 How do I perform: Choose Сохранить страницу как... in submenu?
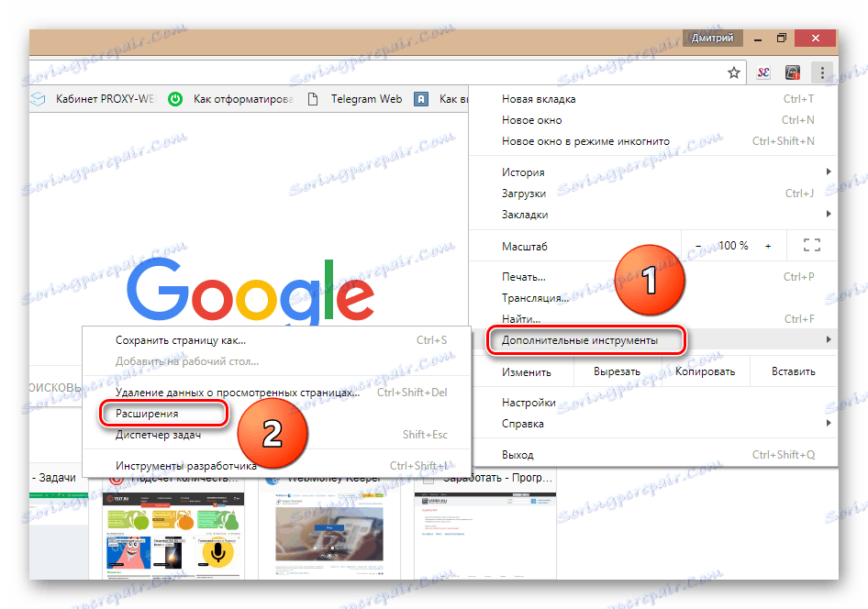[x=277, y=340]
